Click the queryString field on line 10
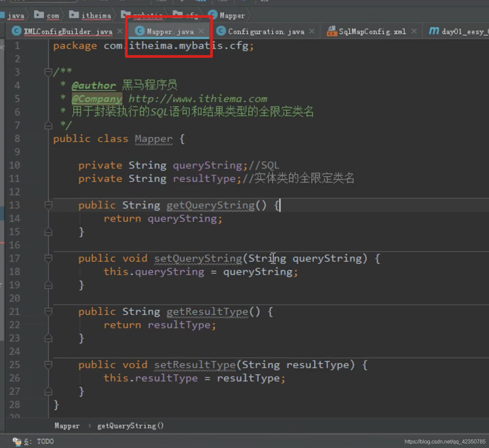The height and width of the screenshot is (448, 489). (208, 166)
